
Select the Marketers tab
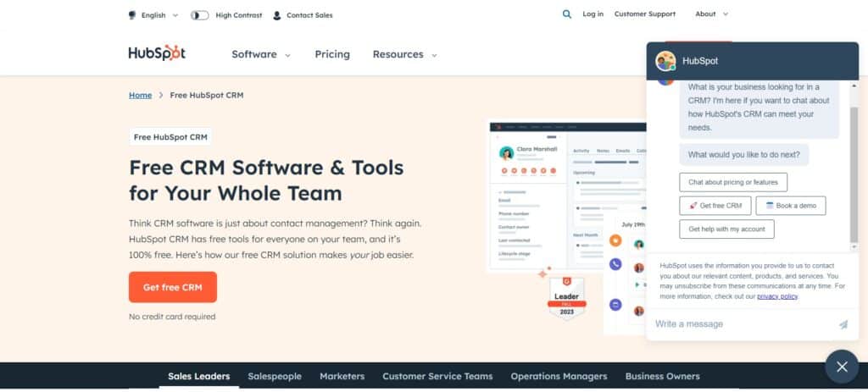pyautogui.click(x=342, y=377)
